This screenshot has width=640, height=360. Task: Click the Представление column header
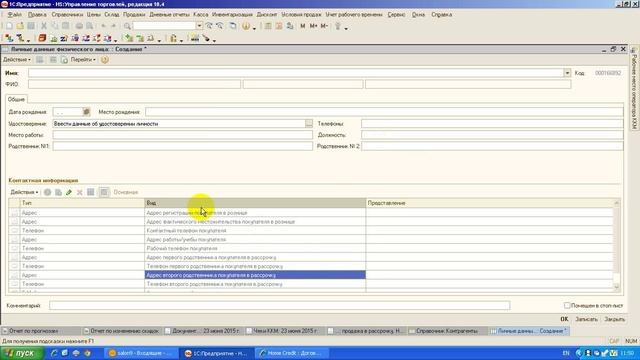click(490, 203)
